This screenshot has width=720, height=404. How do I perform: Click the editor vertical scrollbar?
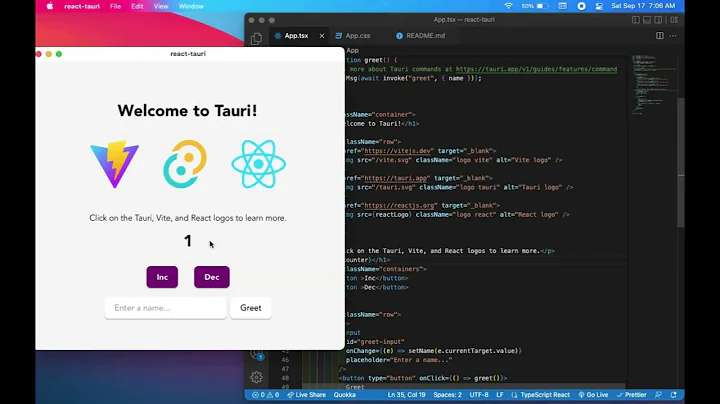[681, 161]
